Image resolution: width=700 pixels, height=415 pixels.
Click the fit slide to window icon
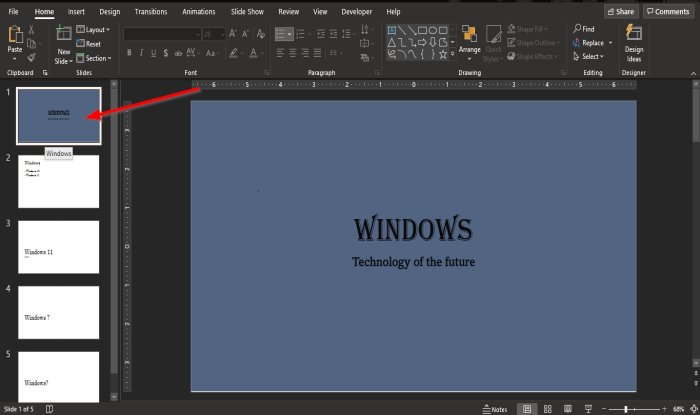[x=693, y=409]
